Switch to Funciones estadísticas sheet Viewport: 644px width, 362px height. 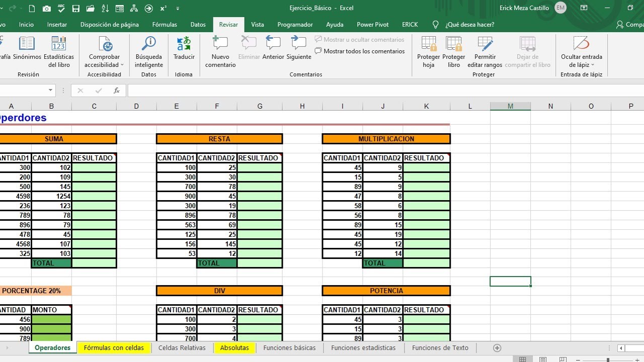(363, 348)
